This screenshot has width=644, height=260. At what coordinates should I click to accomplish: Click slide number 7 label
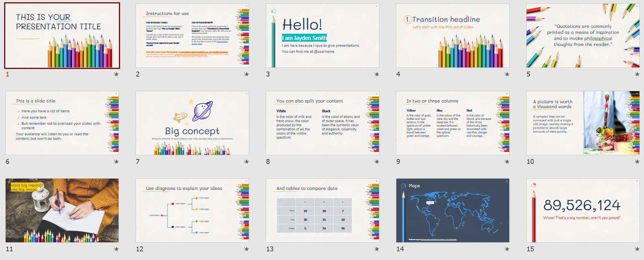click(138, 162)
